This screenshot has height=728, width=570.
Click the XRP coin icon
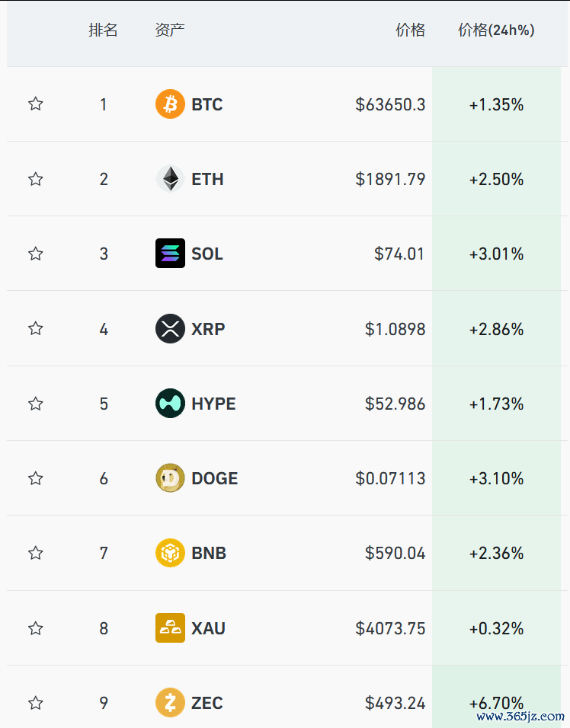tap(170, 328)
